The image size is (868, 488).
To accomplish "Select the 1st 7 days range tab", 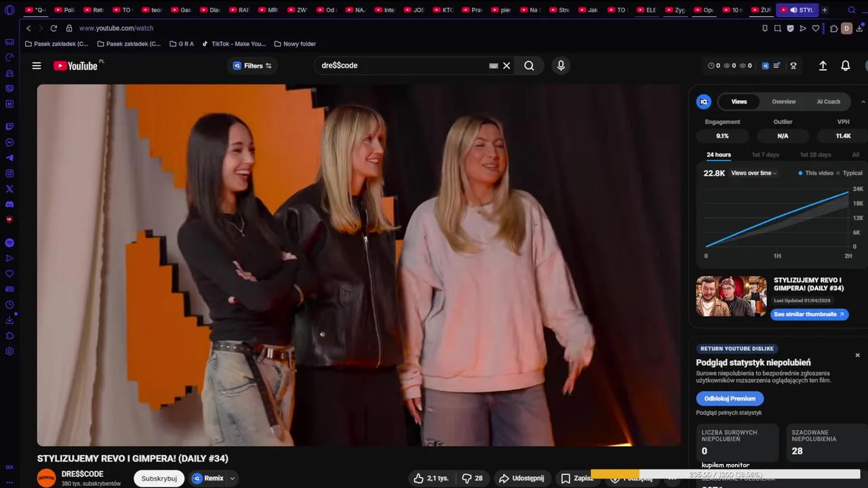I will tap(766, 155).
